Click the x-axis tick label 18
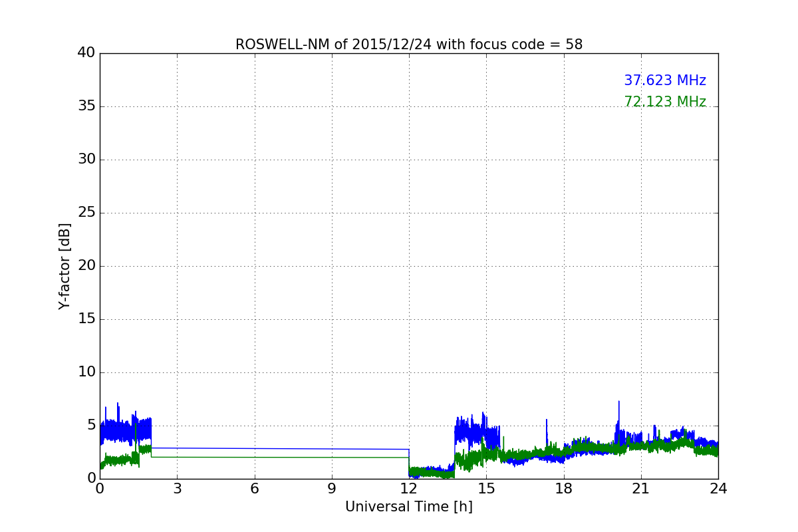The height and width of the screenshot is (532, 798). [x=564, y=488]
